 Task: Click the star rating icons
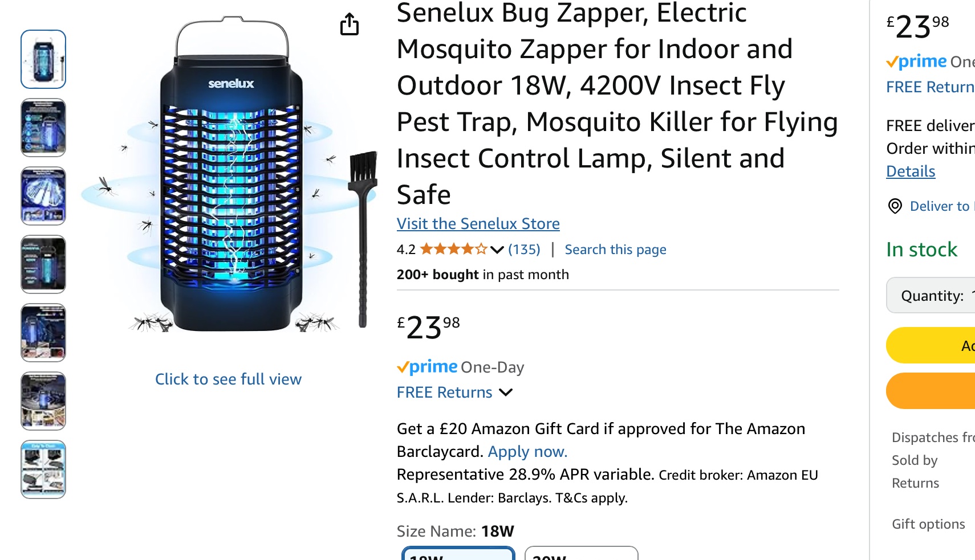coord(454,250)
